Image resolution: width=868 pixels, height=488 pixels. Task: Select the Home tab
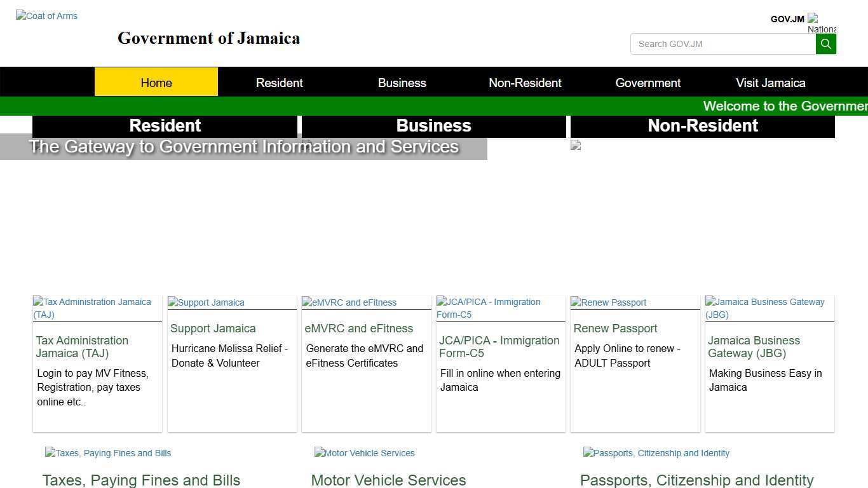(x=156, y=83)
